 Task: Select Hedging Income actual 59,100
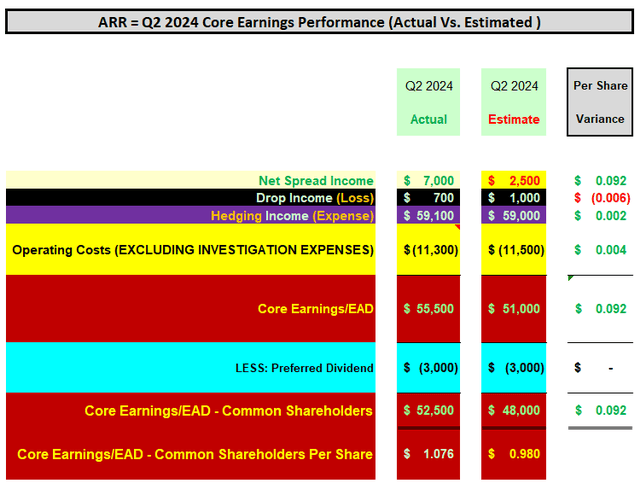click(x=428, y=215)
